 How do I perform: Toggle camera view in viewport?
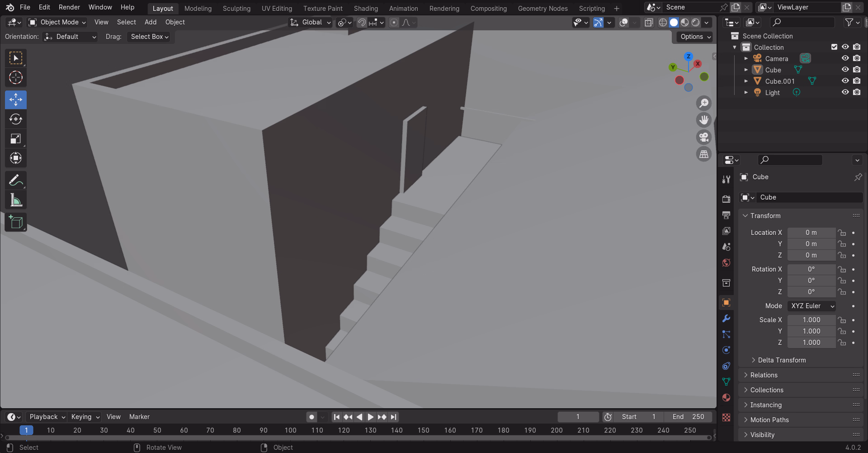704,137
